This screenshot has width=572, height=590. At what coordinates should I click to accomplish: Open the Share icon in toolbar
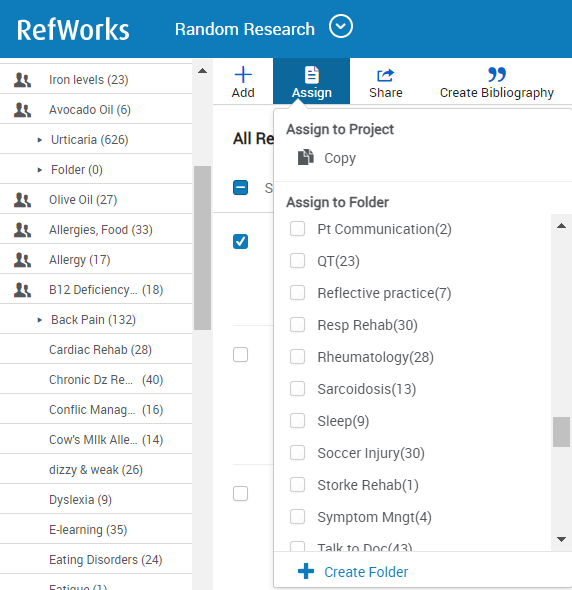tap(385, 75)
